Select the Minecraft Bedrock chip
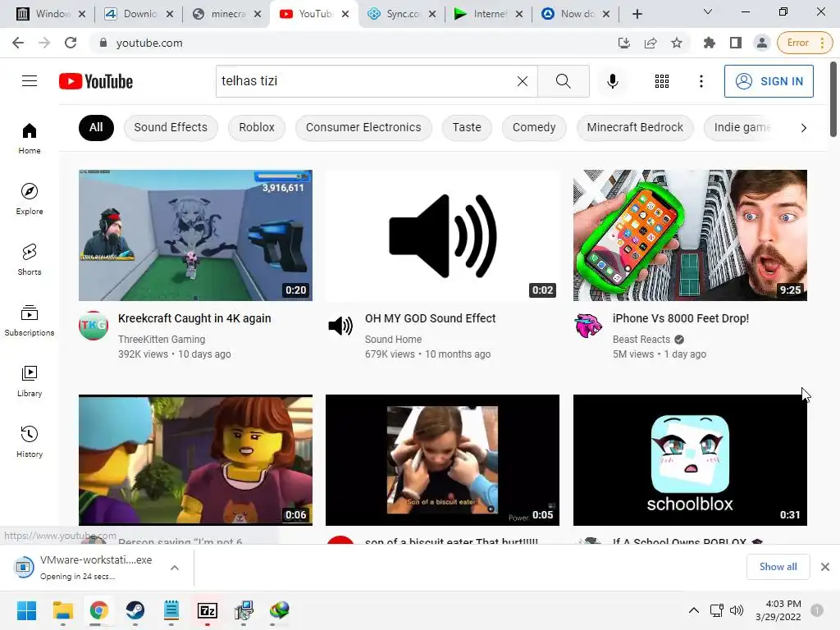 click(635, 127)
